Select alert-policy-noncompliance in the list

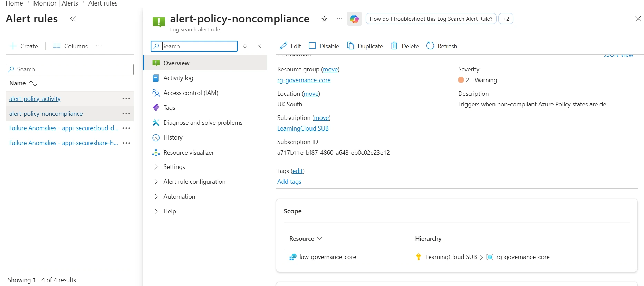point(46,114)
